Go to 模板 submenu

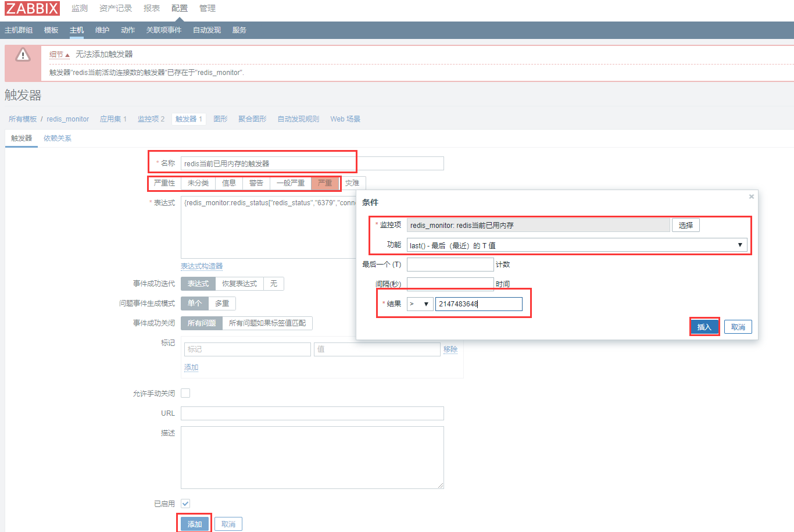click(x=51, y=30)
